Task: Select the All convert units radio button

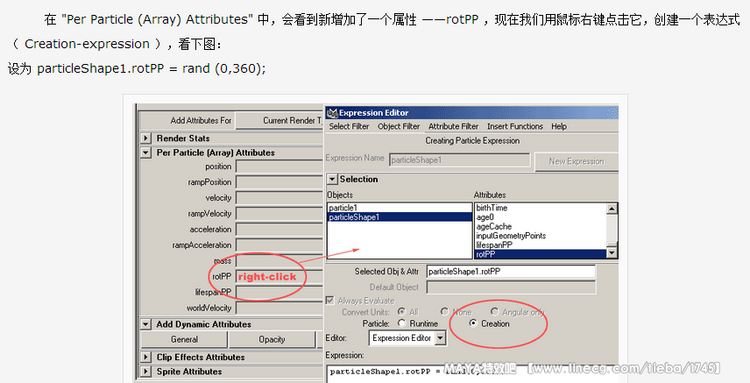Action: (x=401, y=312)
